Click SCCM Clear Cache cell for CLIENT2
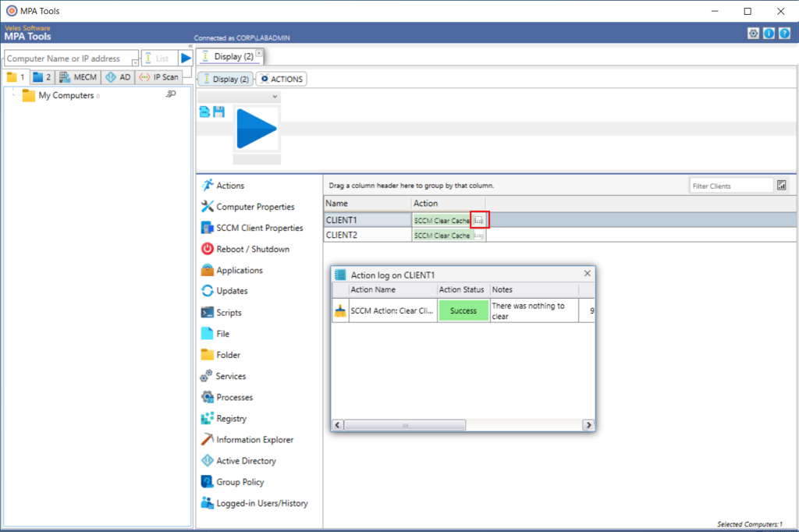 (442, 236)
